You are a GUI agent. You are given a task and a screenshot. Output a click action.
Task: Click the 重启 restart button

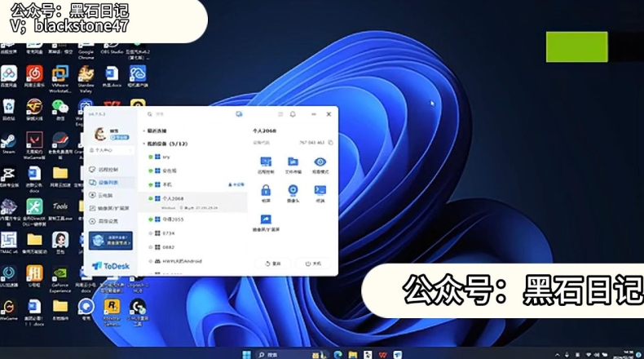coord(273,264)
